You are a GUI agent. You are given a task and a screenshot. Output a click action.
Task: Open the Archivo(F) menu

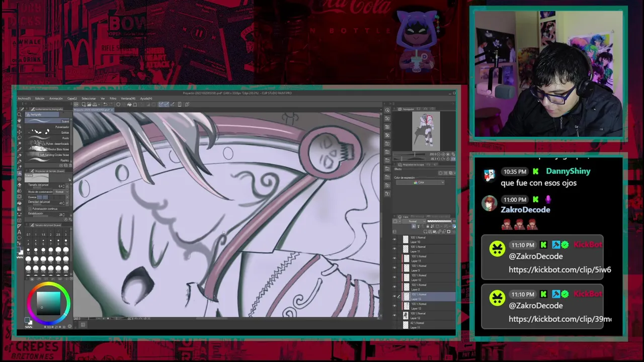click(24, 99)
